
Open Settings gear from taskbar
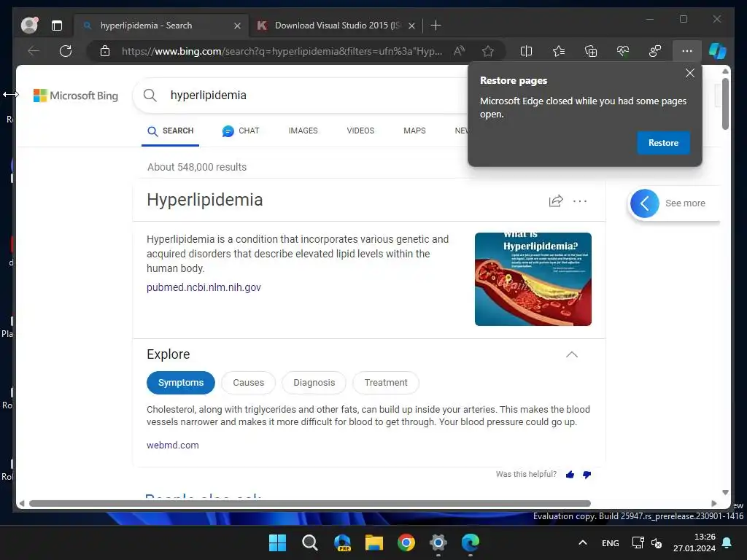click(438, 542)
